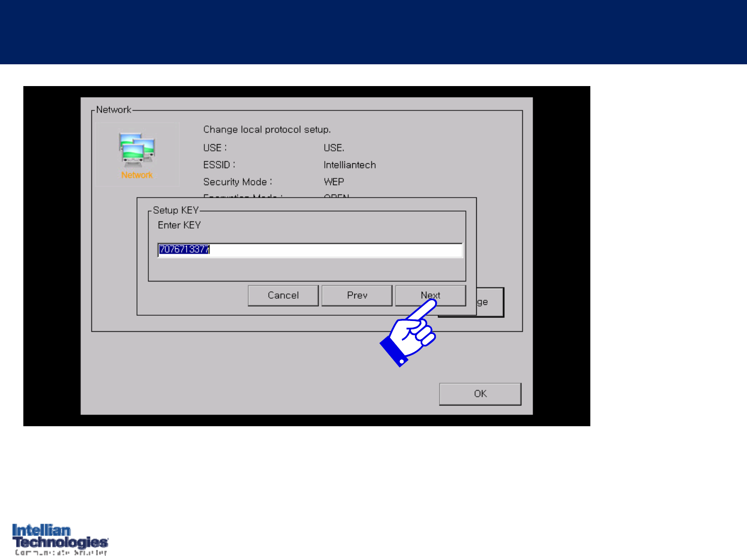Confirm with the OK button
This screenshot has width=747, height=560.
tap(480, 394)
